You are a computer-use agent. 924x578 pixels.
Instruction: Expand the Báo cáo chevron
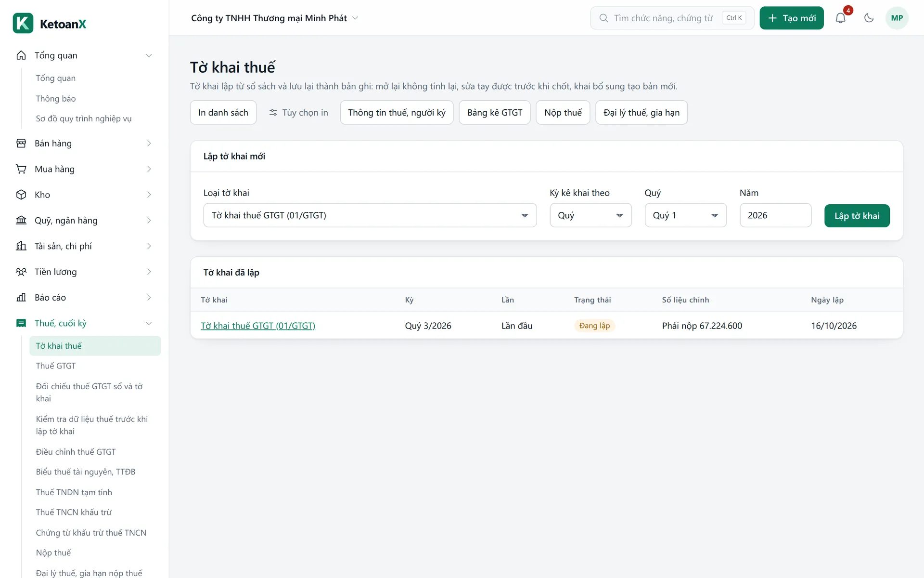(149, 298)
